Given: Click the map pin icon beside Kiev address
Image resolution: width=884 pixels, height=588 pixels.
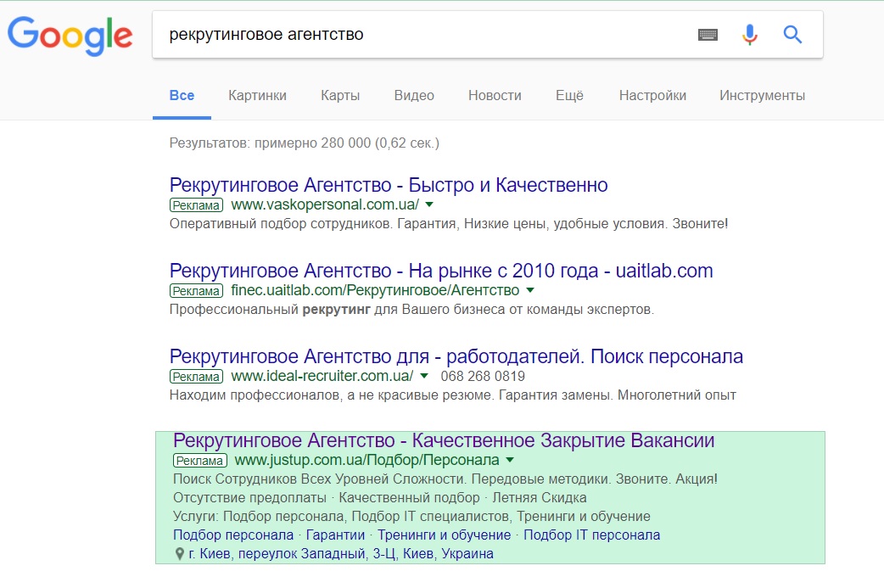Looking at the screenshot, I should tap(179, 553).
